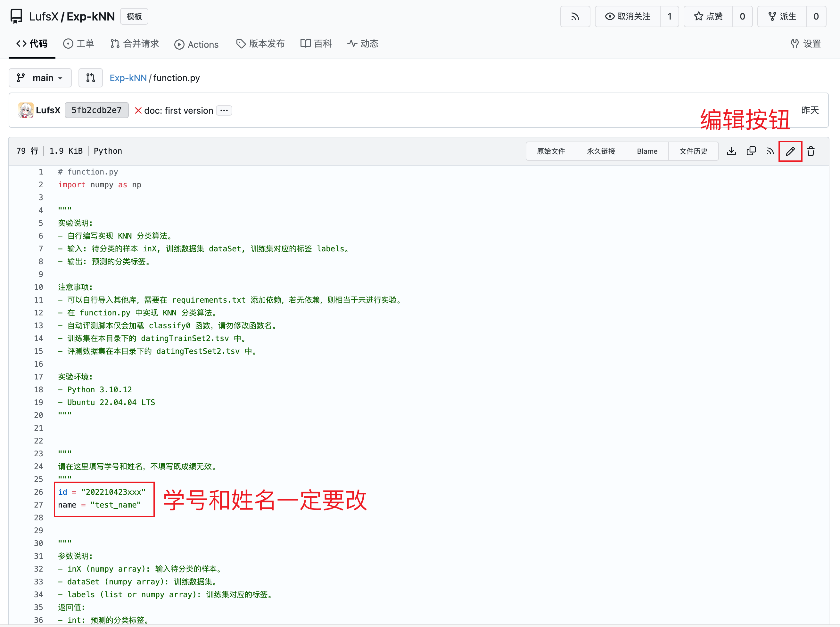Toggle the 点赞 star button

[708, 16]
